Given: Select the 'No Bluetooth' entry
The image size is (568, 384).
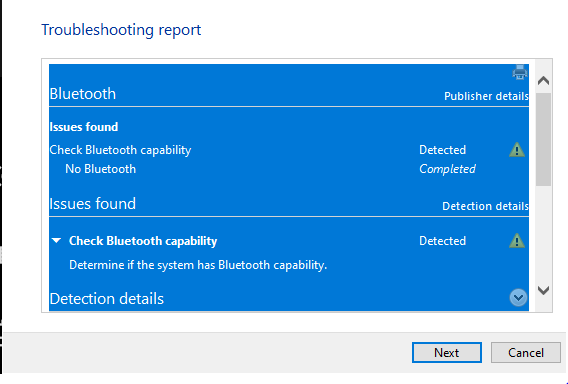Looking at the screenshot, I should click(100, 169).
